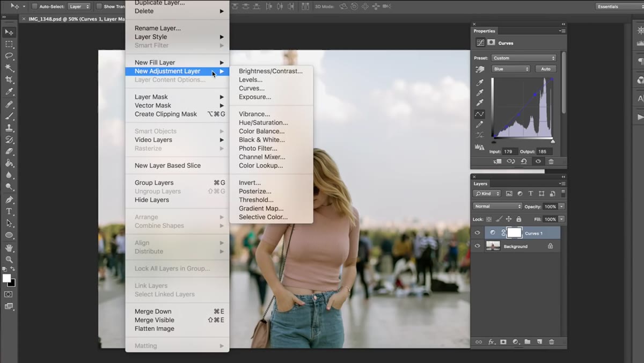Toggle lock image pixels brush icon

pyautogui.click(x=499, y=219)
